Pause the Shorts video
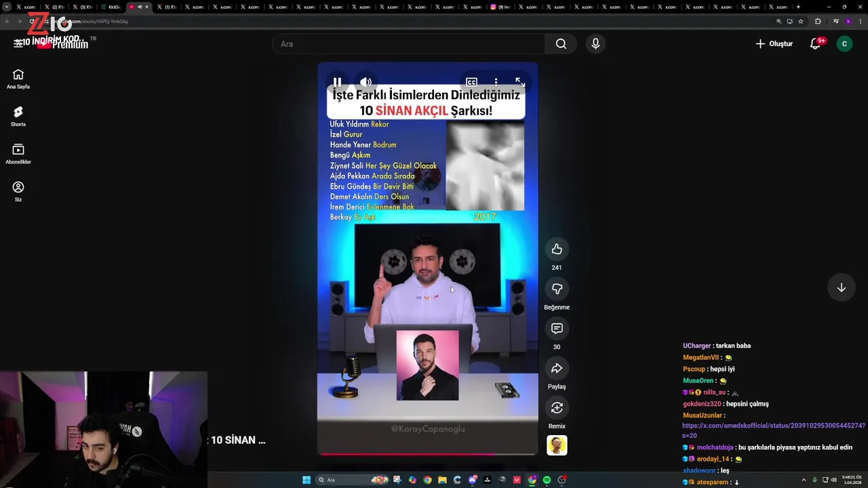 point(337,82)
